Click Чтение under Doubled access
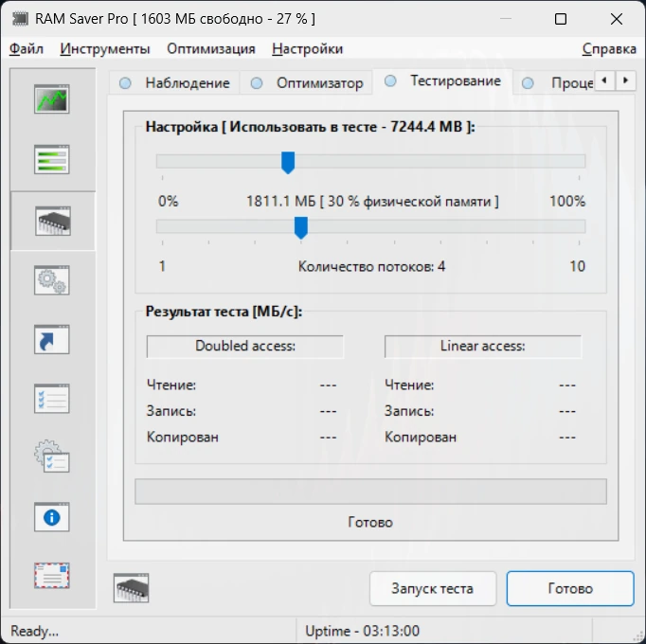 tap(171, 385)
